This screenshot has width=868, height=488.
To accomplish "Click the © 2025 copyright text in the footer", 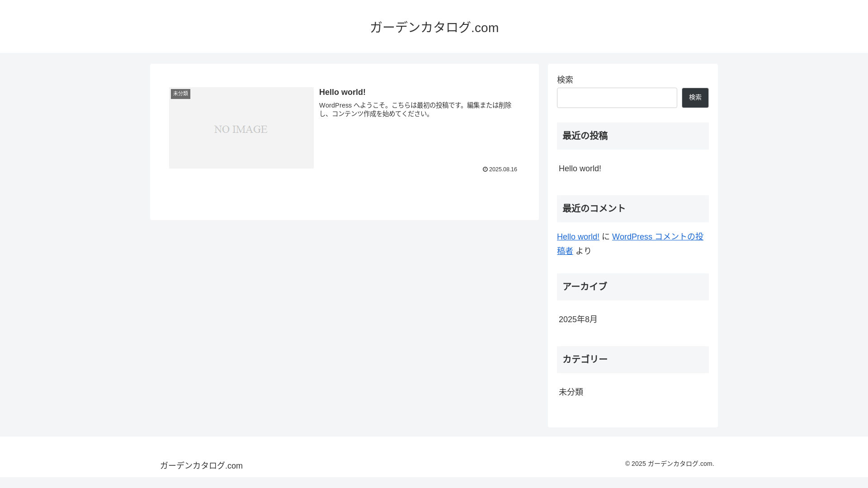I will coord(670,464).
